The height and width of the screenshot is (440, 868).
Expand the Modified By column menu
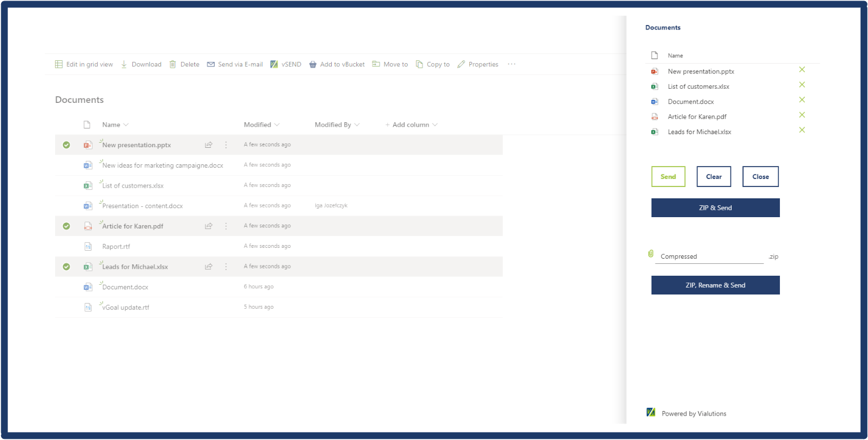click(357, 124)
